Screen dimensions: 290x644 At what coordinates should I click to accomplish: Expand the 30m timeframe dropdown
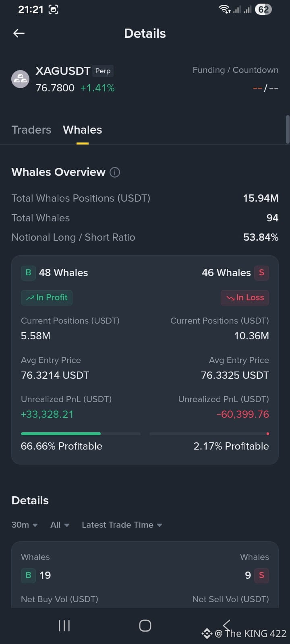click(x=25, y=525)
